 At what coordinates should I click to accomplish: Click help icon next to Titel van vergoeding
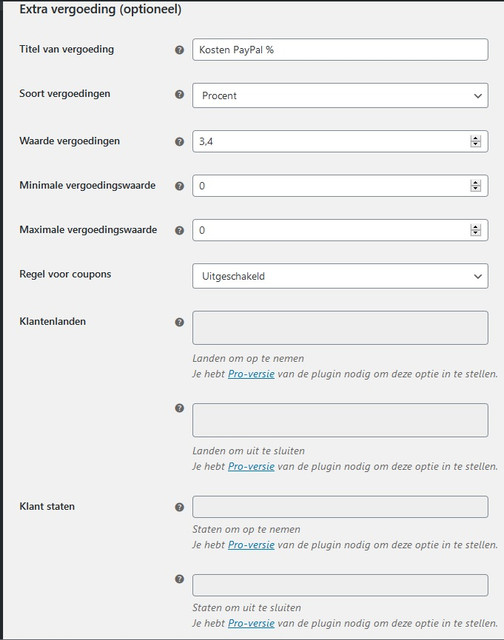[179, 50]
